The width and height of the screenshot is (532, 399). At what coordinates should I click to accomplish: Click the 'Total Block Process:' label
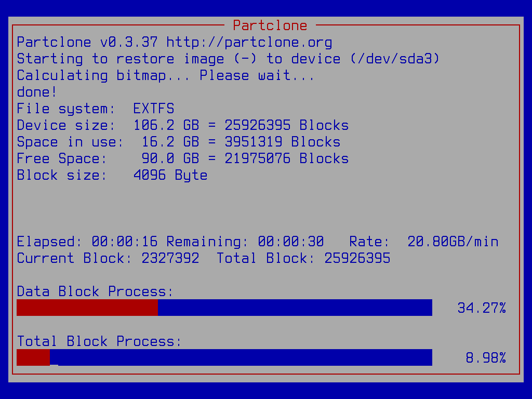click(99, 341)
